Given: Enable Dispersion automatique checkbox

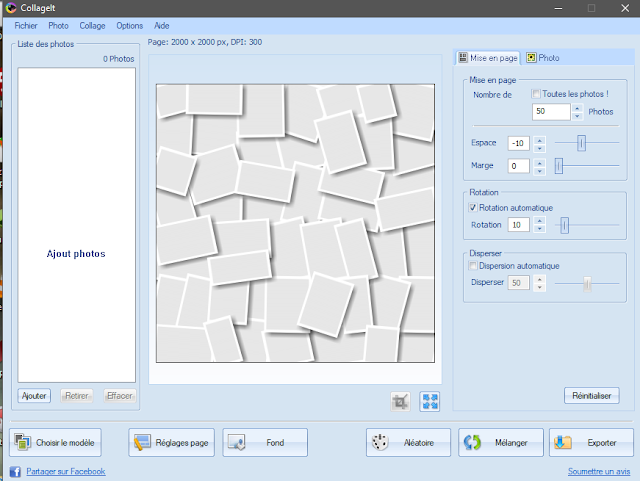Looking at the screenshot, I should (473, 266).
